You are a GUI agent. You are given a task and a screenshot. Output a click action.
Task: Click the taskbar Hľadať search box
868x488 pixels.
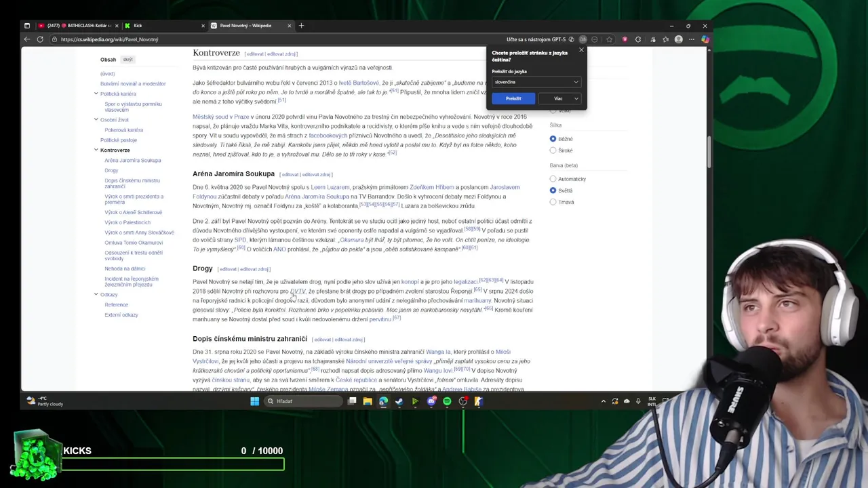click(x=302, y=401)
